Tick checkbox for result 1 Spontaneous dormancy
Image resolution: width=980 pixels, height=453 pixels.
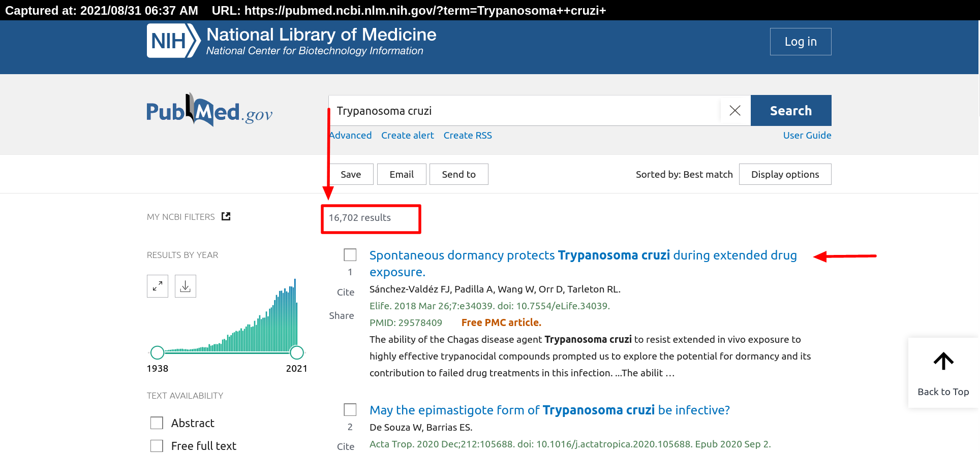(x=350, y=254)
